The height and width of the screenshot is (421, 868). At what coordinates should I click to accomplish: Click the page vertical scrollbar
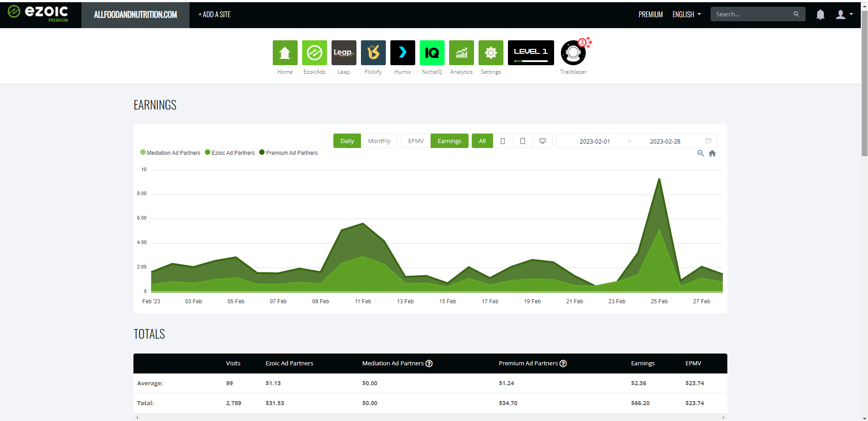pyautogui.click(x=864, y=83)
